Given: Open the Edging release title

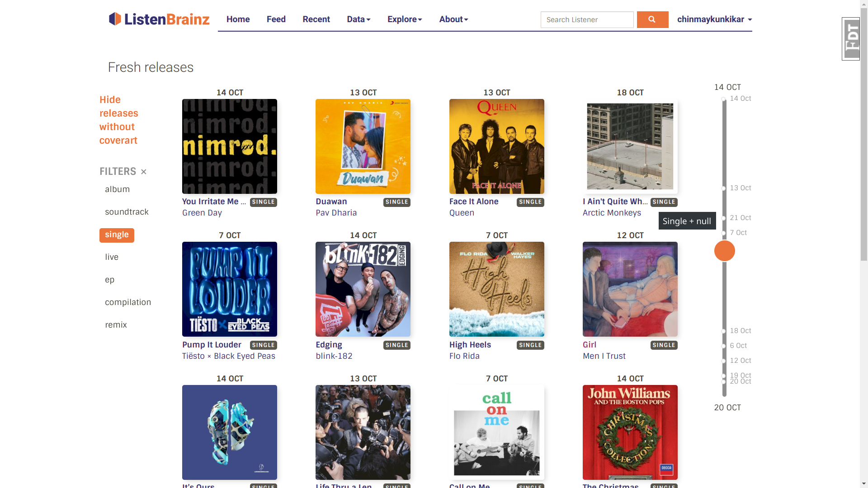Looking at the screenshot, I should click(x=329, y=345).
